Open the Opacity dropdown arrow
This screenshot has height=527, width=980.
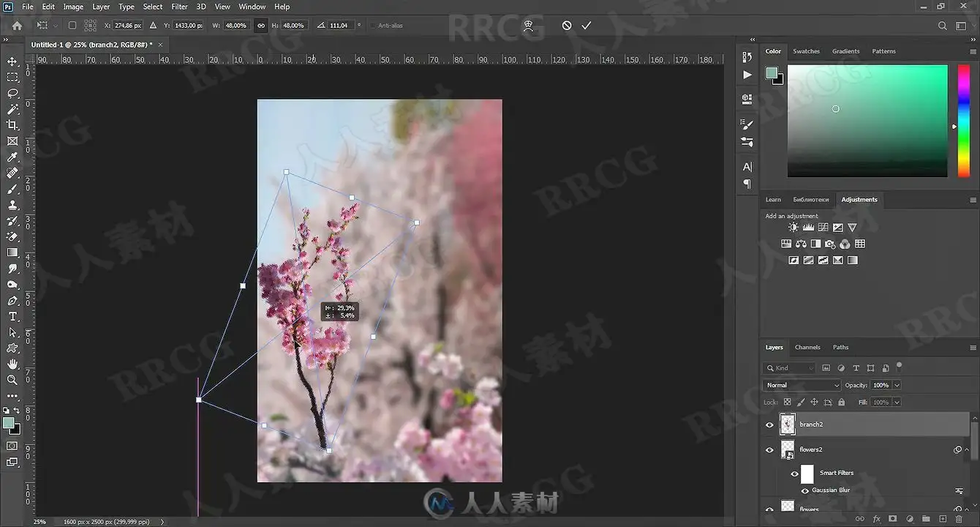click(897, 385)
